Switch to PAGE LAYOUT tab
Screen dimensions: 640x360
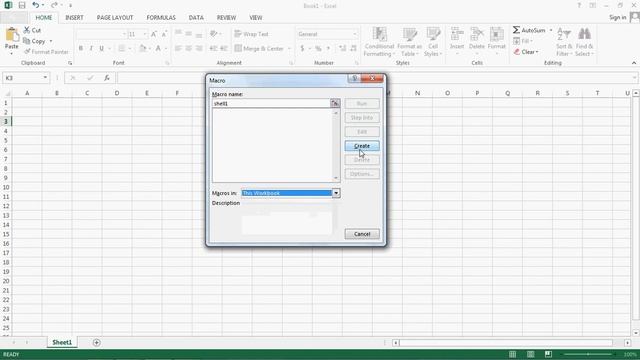click(115, 18)
